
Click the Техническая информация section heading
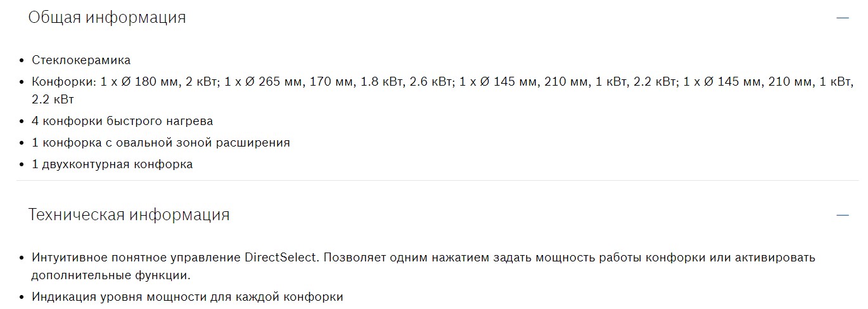click(x=129, y=214)
